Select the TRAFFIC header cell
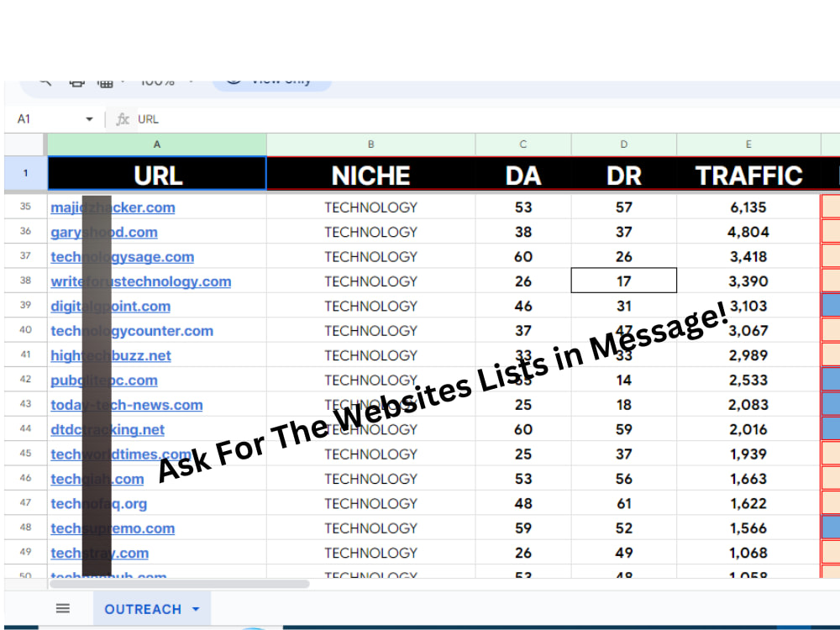This screenshot has height=630, width=840. 749,174
